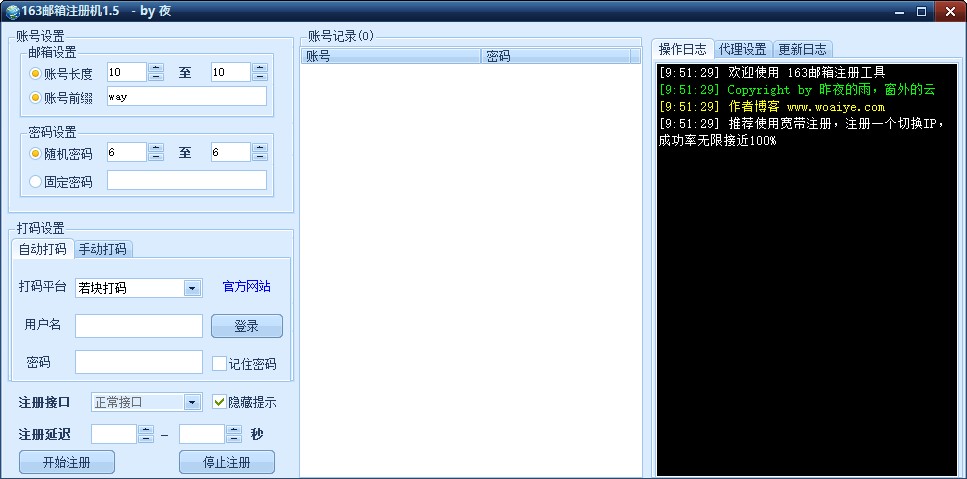The width and height of the screenshot is (967, 479).
Task: Decrease the maximum 随机密码 length down arrow
Action: 260,157
